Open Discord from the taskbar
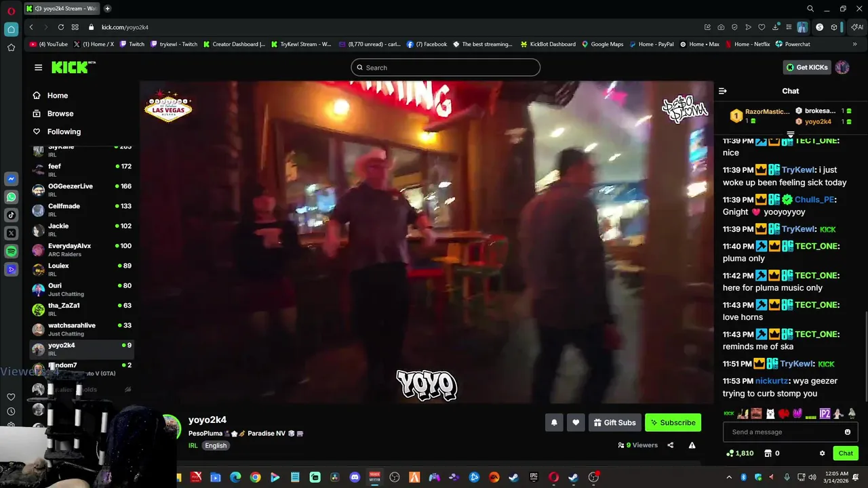Viewport: 868px width, 488px height. (355, 477)
